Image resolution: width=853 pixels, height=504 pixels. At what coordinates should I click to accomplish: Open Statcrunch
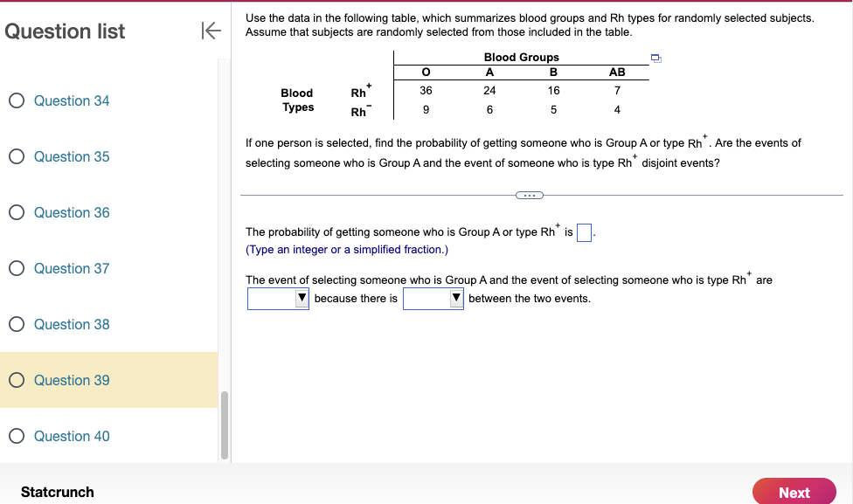pyautogui.click(x=57, y=492)
